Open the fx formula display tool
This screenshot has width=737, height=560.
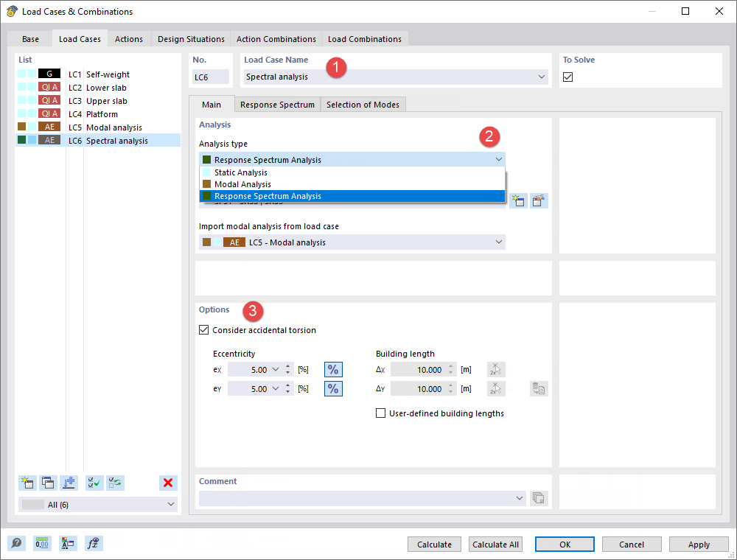pyautogui.click(x=94, y=543)
